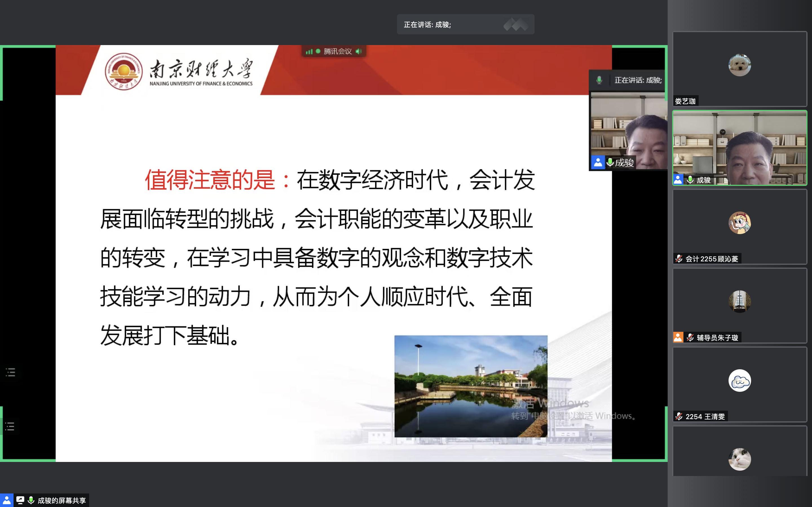Toggle muted microphone on 辅导员朱子璇 tile
Screen dimensions: 812x507
tap(690, 337)
